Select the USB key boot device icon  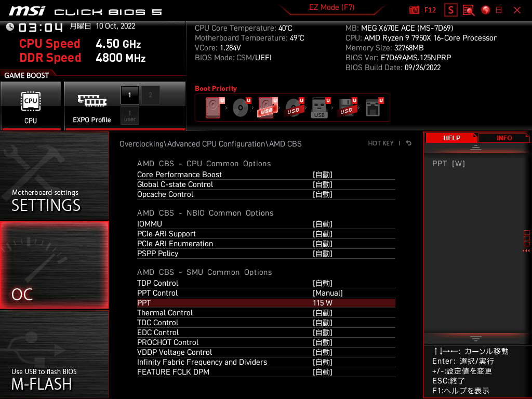pyautogui.click(x=320, y=108)
